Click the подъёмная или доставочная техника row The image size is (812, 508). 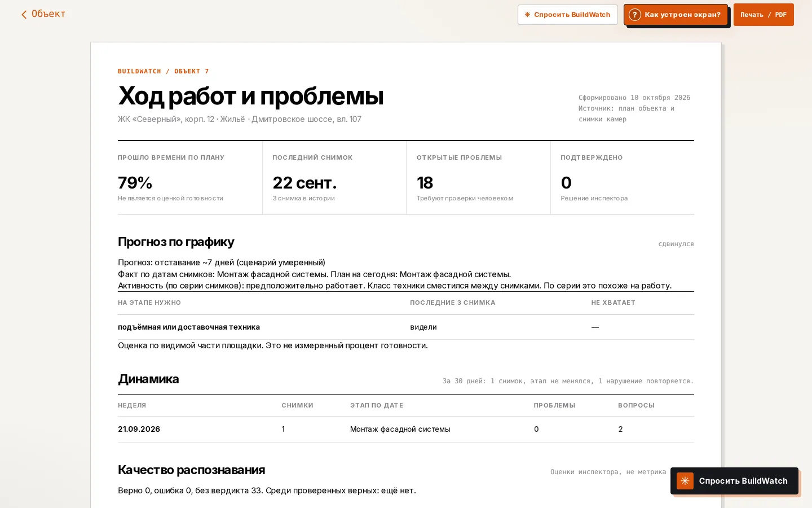(x=406, y=327)
